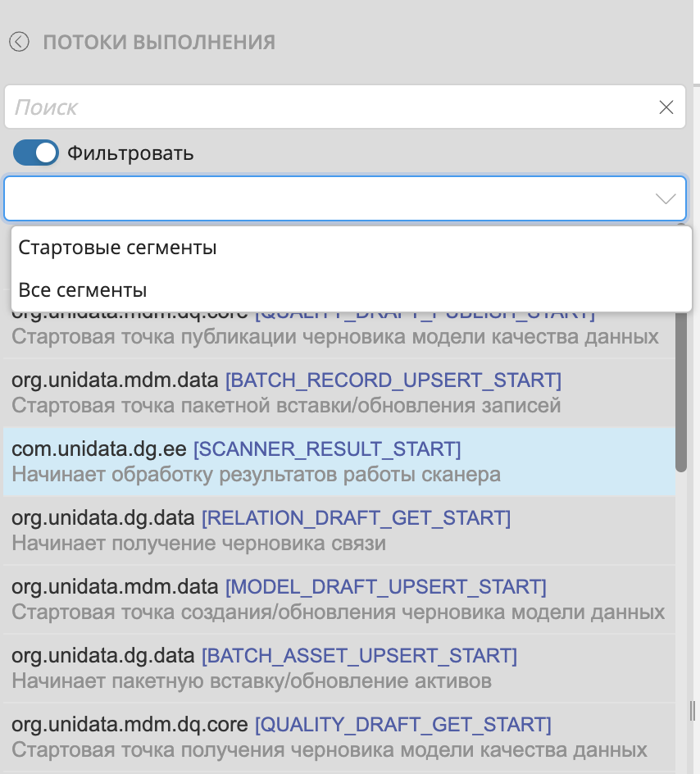Viewport: 700px width, 774px height.
Task: Click the ПОТОКИ ВЫПОЛНЕНИЯ panel heading
Action: [x=159, y=42]
